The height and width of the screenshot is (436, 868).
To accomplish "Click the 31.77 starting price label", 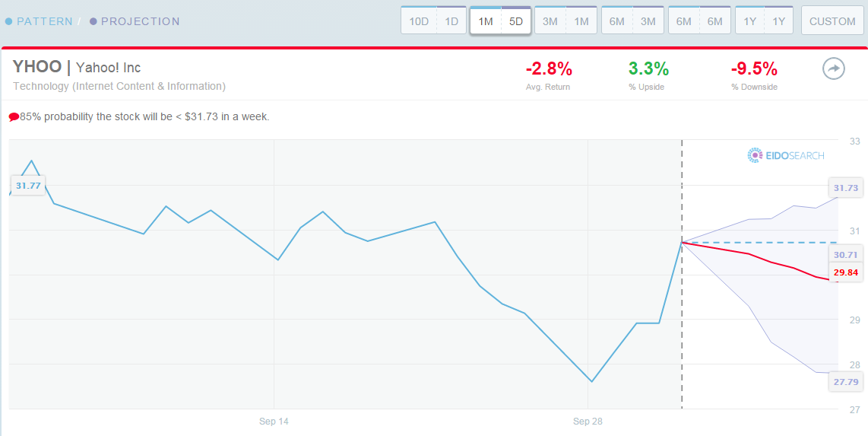I will pos(28,186).
